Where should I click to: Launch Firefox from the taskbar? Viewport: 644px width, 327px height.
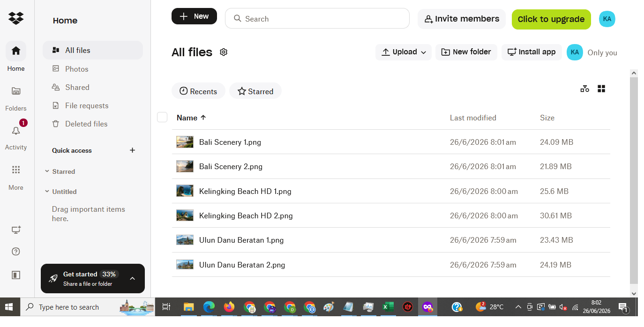coord(229,307)
